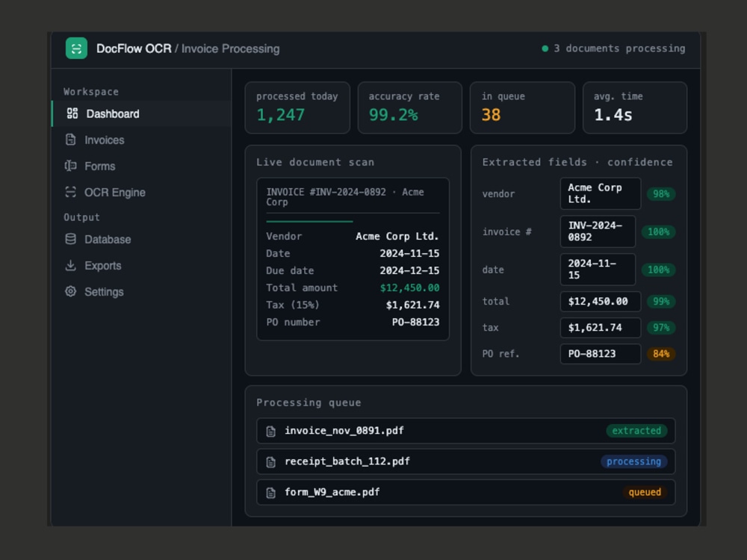Click the 1.4s average time value
This screenshot has height=560, width=747.
(x=613, y=115)
